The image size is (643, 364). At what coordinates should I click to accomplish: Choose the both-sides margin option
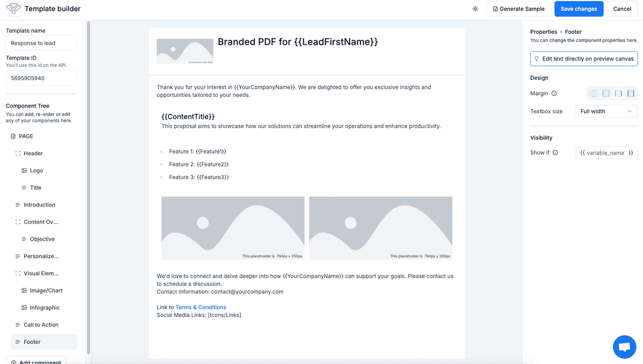pyautogui.click(x=618, y=94)
